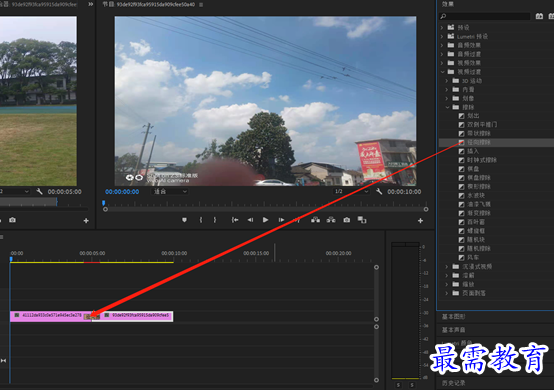The image size is (554, 390).
Task: Expand the 音频过渡 folder
Action: coord(442,54)
